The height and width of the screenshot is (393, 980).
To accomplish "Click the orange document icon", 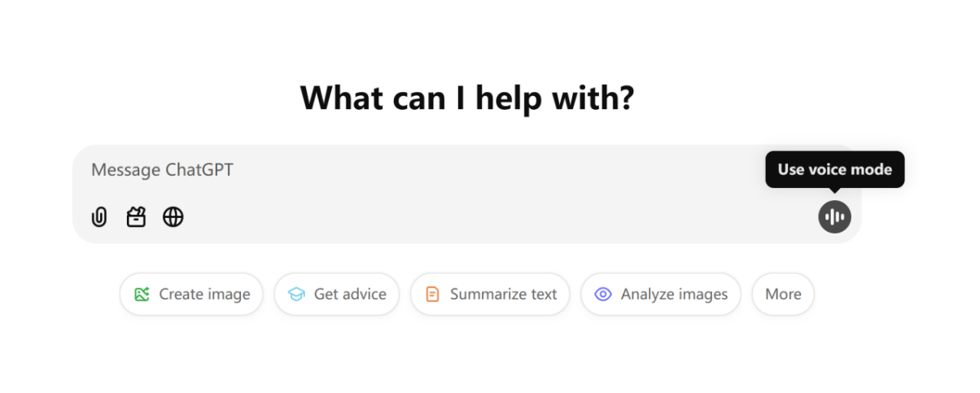I will pyautogui.click(x=433, y=295).
